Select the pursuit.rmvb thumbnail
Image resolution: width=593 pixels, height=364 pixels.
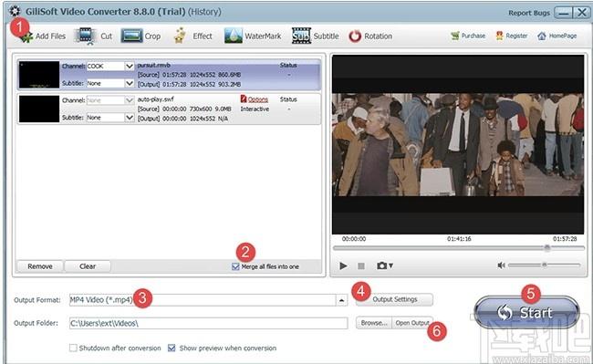pos(39,75)
